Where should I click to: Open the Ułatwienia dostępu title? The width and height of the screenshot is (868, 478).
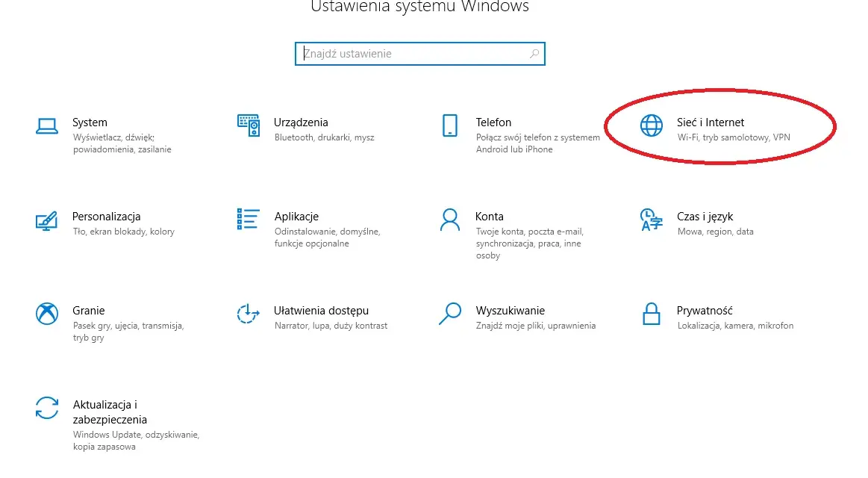click(322, 311)
